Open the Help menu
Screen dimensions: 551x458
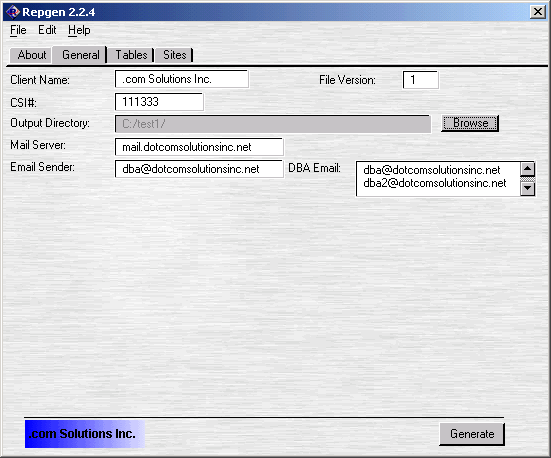pyautogui.click(x=79, y=30)
